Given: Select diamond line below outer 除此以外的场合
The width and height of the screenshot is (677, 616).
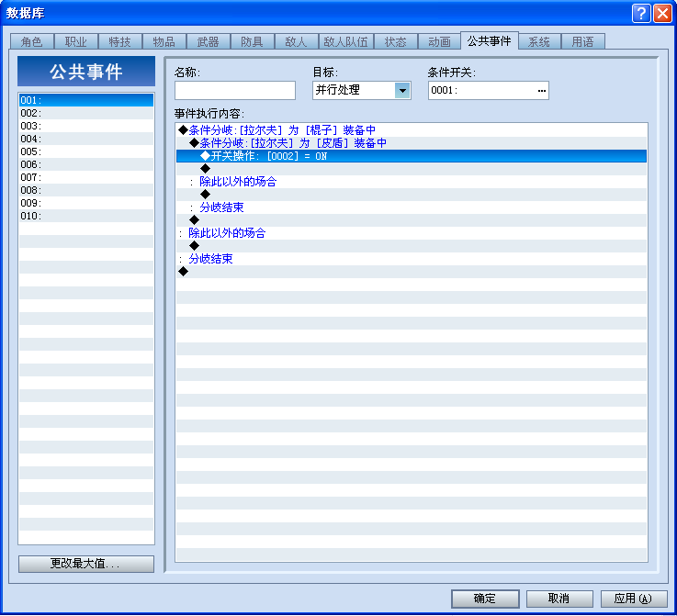Looking at the screenshot, I should (x=412, y=246).
